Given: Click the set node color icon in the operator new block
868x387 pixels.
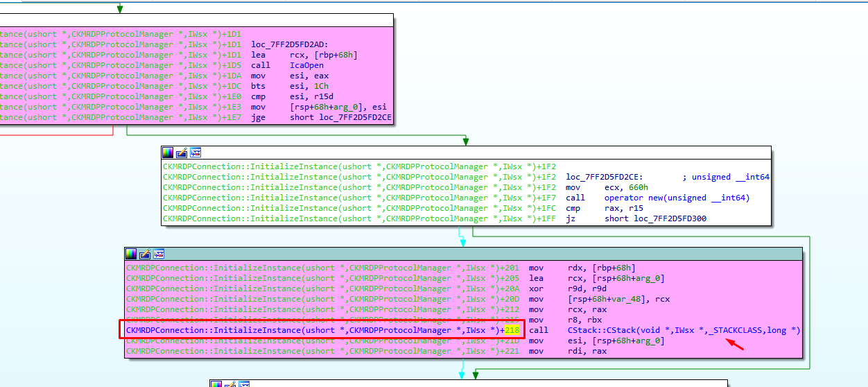Looking at the screenshot, I should click(x=168, y=153).
